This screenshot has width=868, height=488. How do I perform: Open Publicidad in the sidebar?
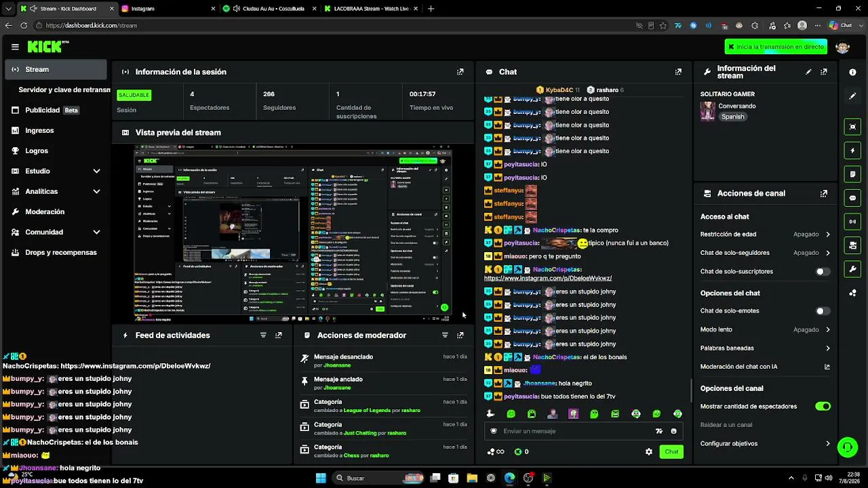(x=56, y=110)
